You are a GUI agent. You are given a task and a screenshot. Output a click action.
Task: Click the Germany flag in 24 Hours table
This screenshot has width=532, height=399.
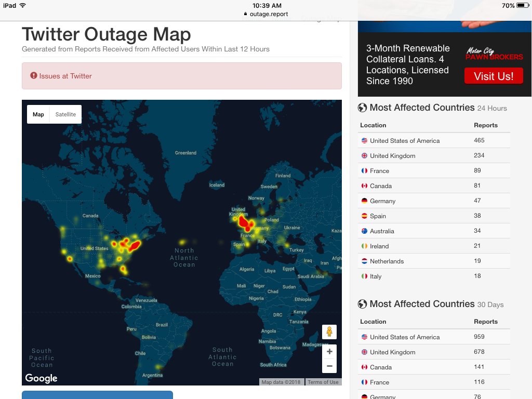(x=364, y=201)
